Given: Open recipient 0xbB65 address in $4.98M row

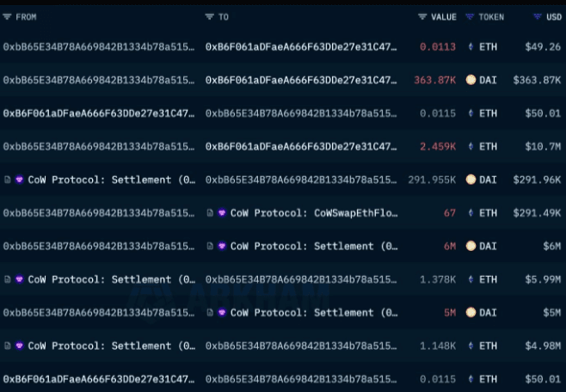Looking at the screenshot, I should pyautogui.click(x=301, y=346).
